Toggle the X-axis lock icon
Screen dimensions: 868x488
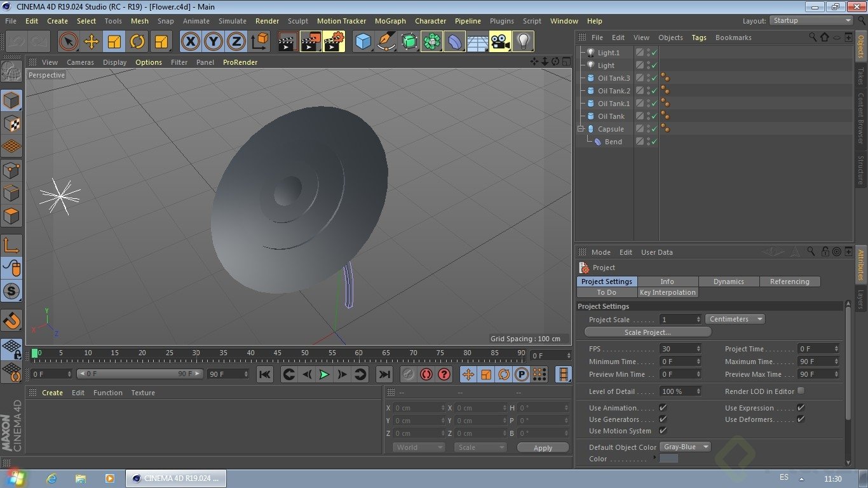(190, 42)
